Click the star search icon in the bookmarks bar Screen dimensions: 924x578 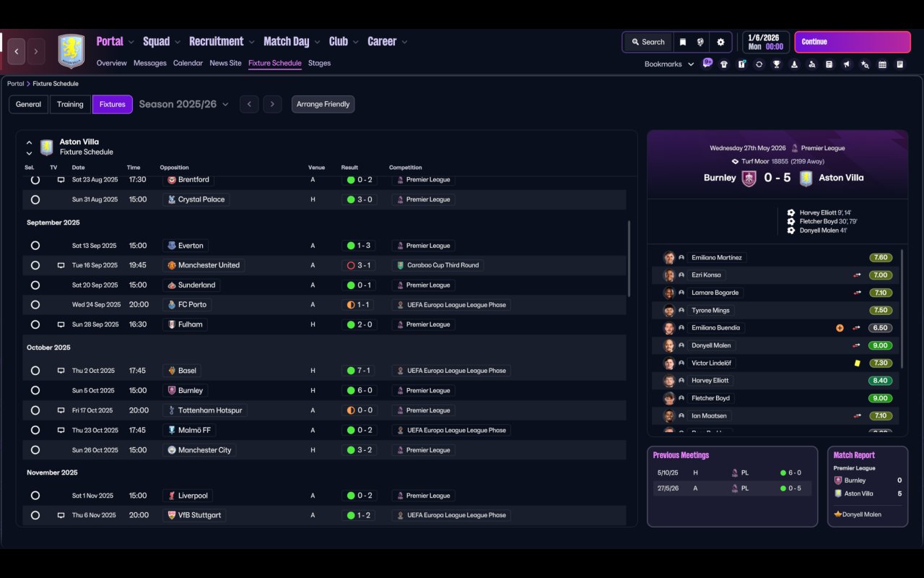click(865, 64)
